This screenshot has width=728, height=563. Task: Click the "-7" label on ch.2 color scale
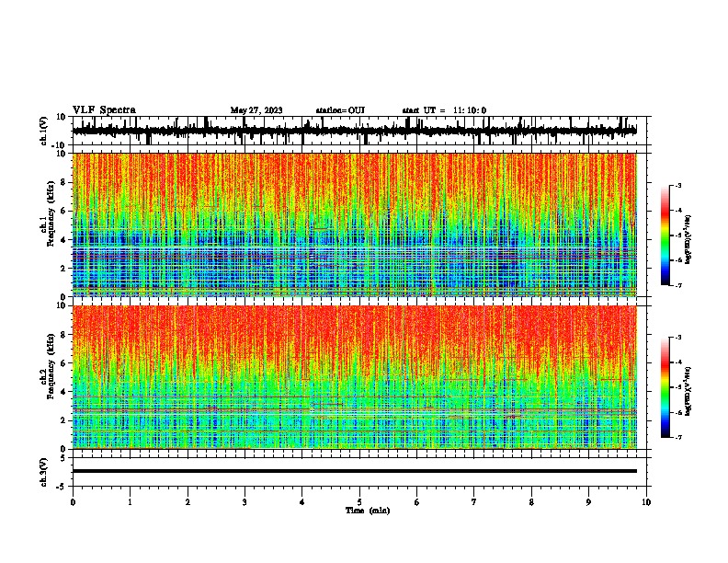coord(678,437)
